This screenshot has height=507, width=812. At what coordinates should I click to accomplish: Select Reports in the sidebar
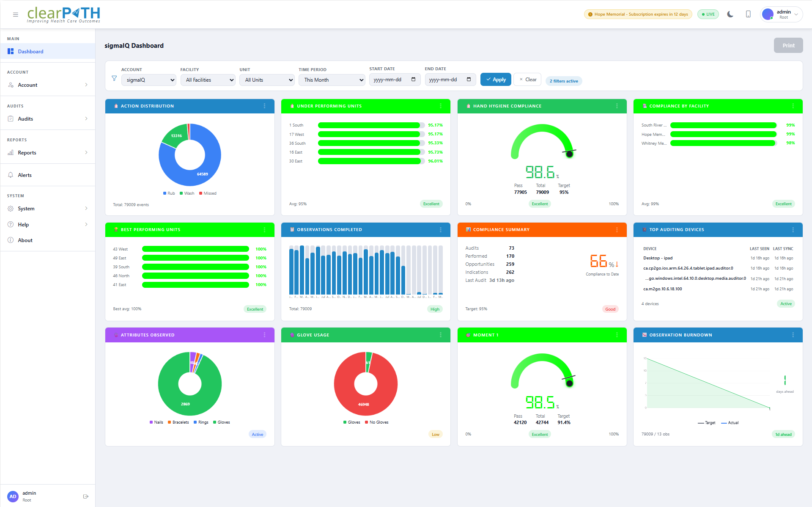[27, 152]
